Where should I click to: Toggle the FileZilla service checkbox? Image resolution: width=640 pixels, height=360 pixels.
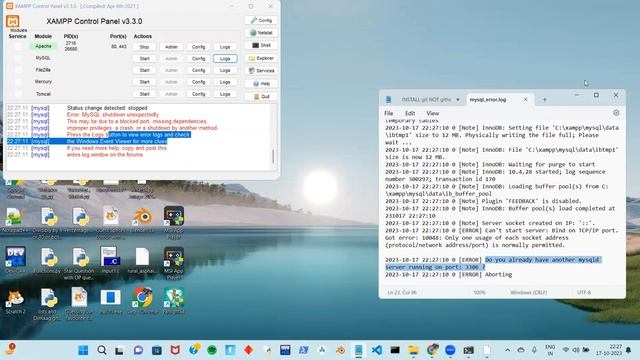point(18,70)
